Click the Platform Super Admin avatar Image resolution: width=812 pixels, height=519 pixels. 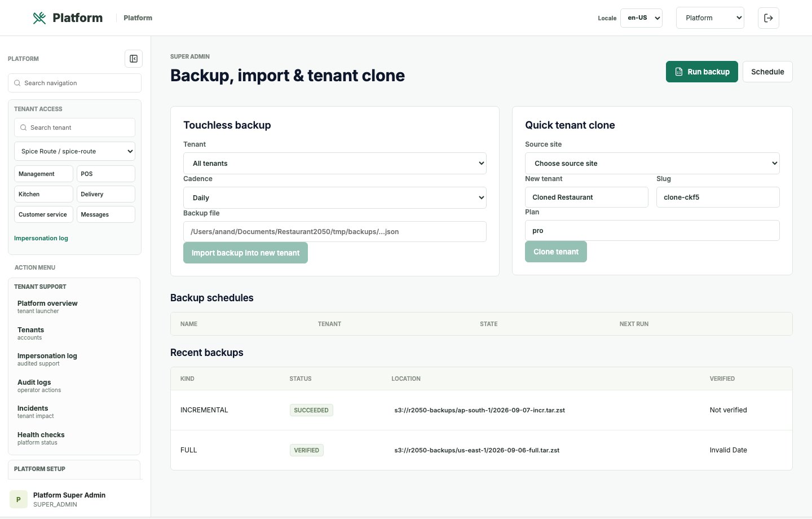pos(19,499)
